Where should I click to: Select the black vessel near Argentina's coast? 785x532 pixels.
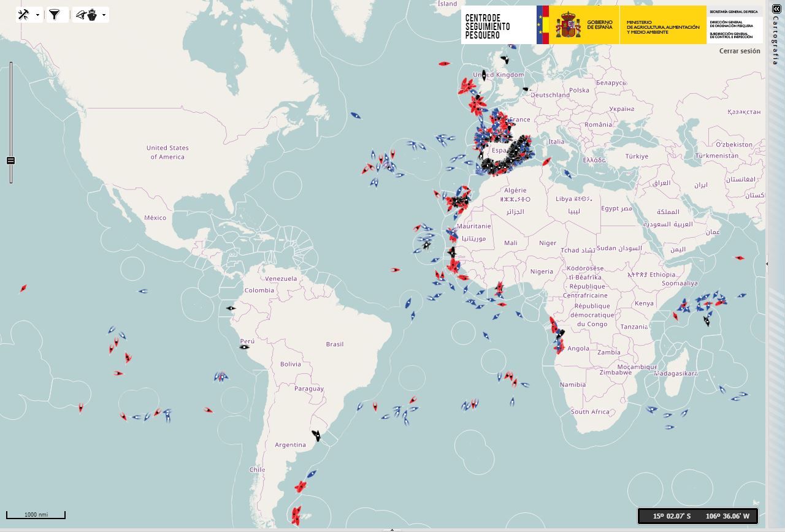point(316,436)
